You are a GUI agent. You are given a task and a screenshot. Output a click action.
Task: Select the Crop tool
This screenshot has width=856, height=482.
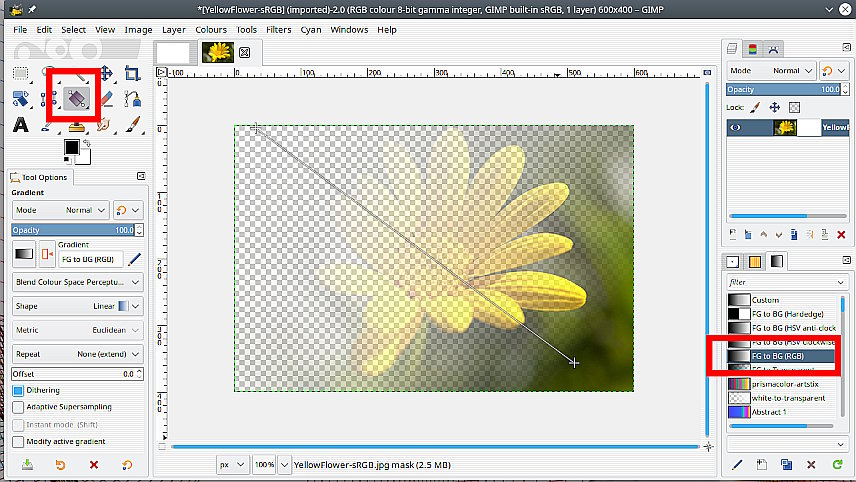pyautogui.click(x=132, y=73)
